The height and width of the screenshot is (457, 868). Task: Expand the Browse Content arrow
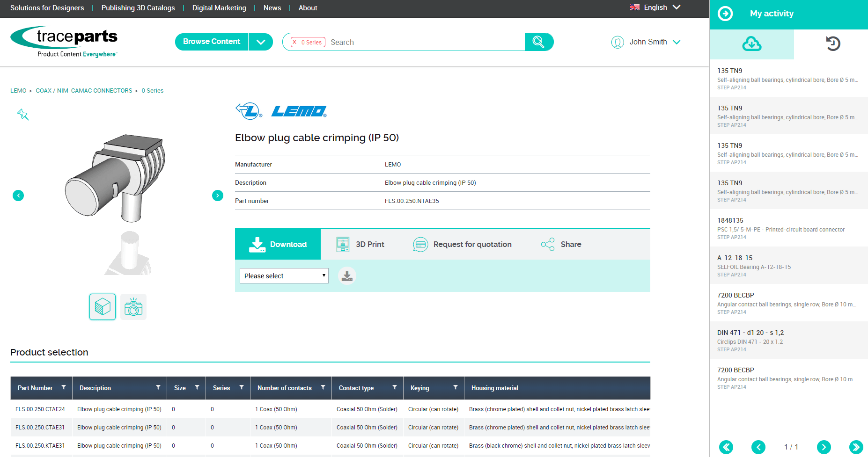(261, 42)
